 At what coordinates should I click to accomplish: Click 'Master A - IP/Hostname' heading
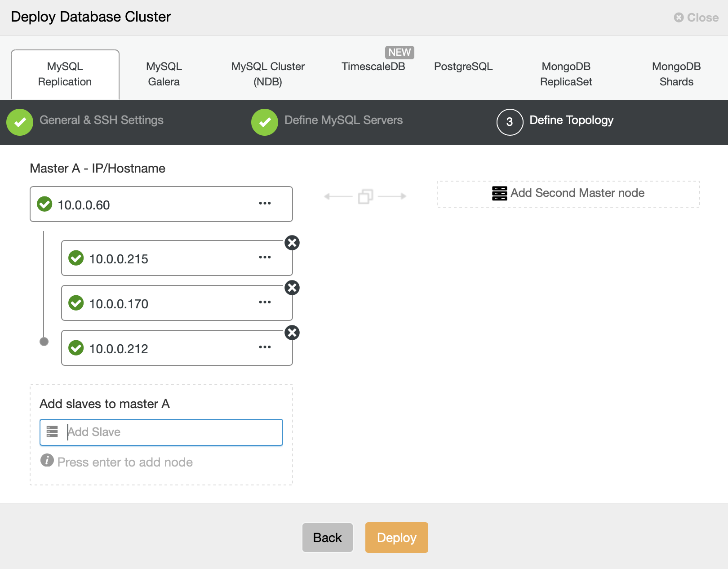tap(98, 168)
